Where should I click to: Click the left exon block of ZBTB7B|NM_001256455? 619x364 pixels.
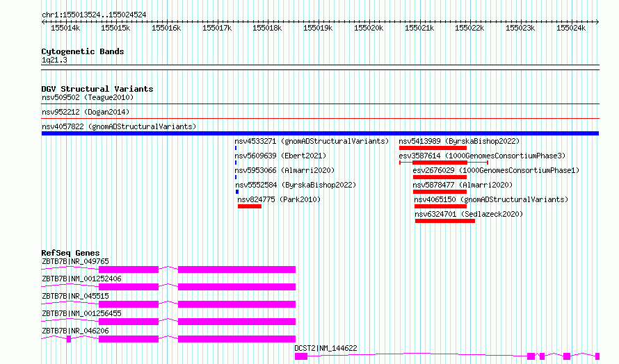[129, 322]
